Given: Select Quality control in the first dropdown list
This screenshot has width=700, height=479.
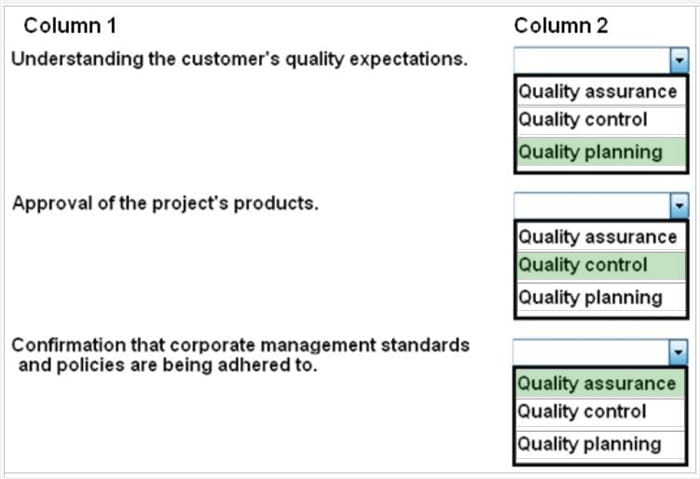Looking at the screenshot, I should point(600,120).
